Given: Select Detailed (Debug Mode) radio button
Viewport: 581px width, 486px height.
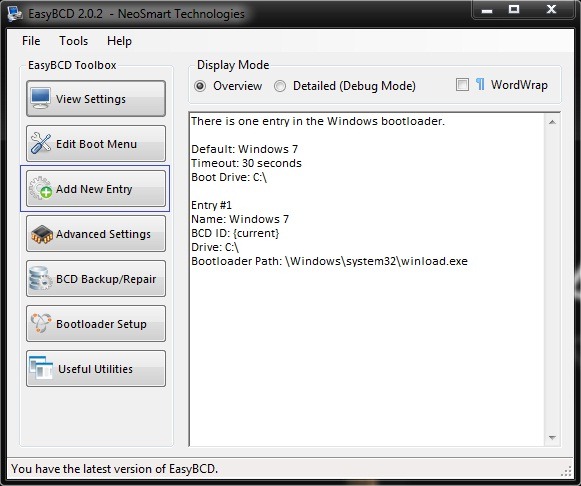Looking at the screenshot, I should tap(280, 86).
